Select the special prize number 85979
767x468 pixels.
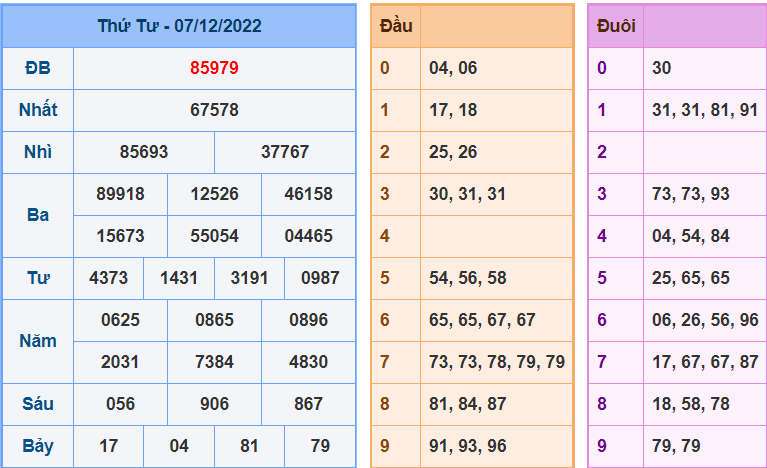[214, 68]
